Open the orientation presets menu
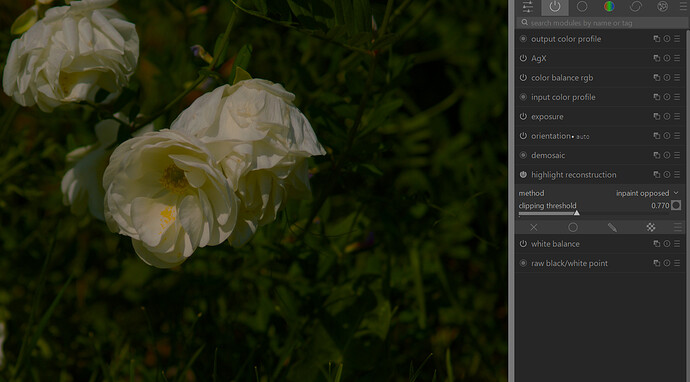The height and width of the screenshot is (382, 690). tap(677, 136)
